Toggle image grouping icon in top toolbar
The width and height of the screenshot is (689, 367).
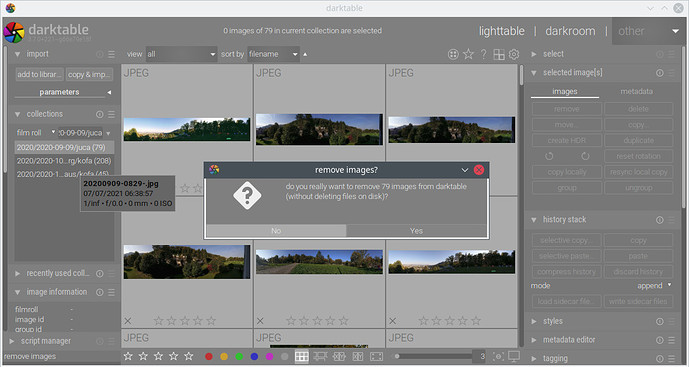tap(453, 54)
